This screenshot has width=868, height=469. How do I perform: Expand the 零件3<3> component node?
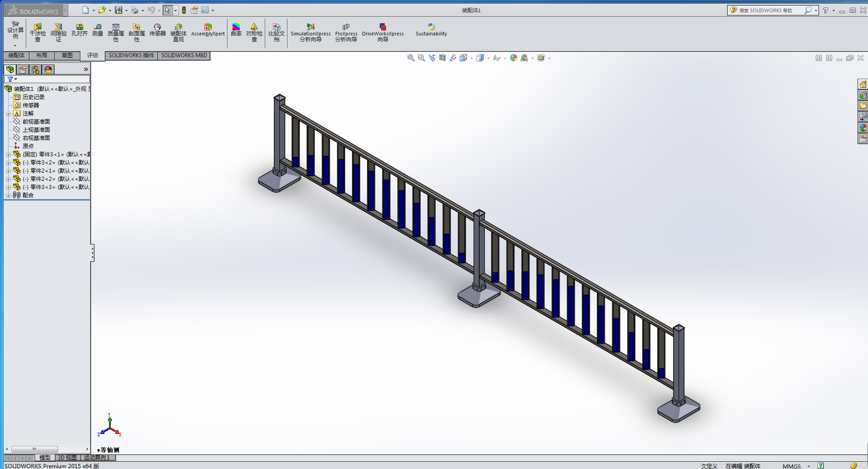tap(8, 187)
